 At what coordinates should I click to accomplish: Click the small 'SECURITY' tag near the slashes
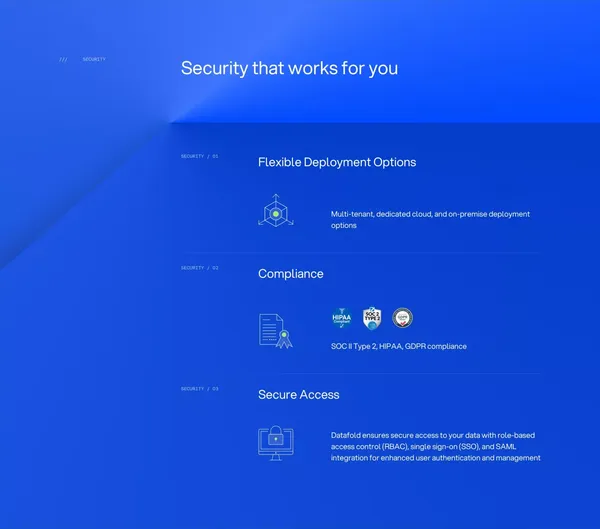(94, 59)
